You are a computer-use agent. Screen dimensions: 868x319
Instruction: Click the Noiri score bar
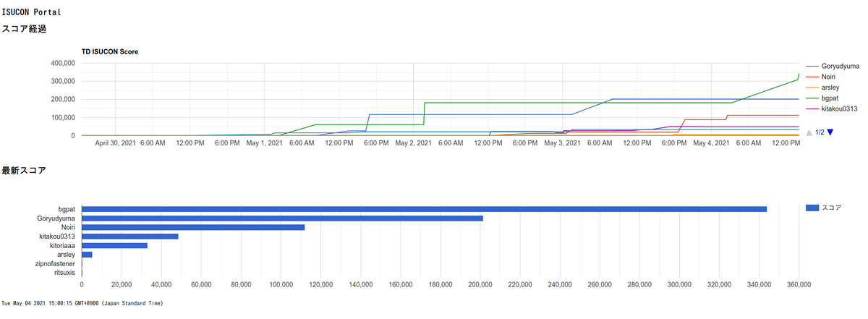pos(193,227)
